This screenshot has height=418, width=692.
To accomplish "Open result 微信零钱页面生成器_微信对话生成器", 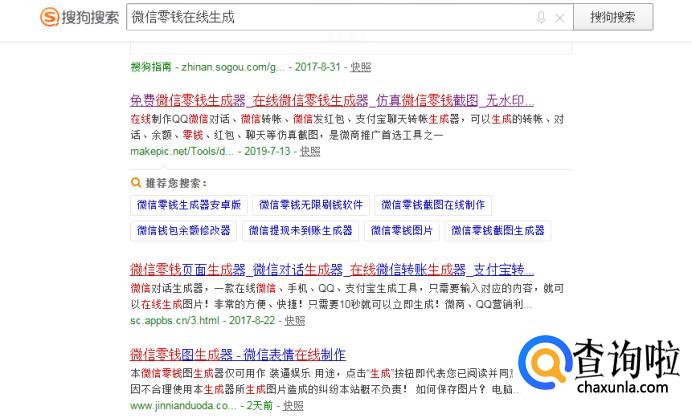I will [x=332, y=269].
